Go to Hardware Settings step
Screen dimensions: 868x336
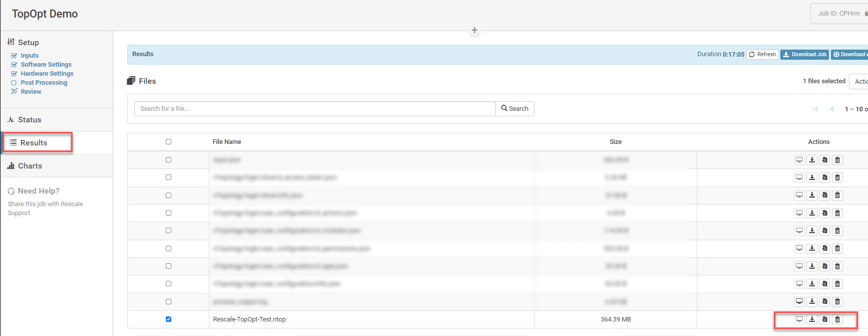click(47, 74)
